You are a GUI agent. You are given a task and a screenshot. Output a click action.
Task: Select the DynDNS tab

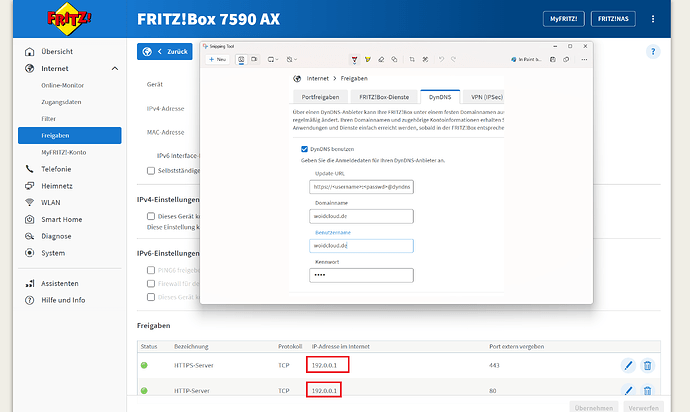[x=440, y=97]
